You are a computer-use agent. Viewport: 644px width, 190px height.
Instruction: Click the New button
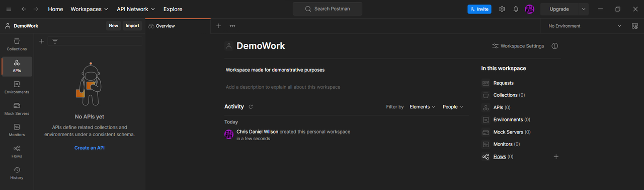pyautogui.click(x=114, y=26)
